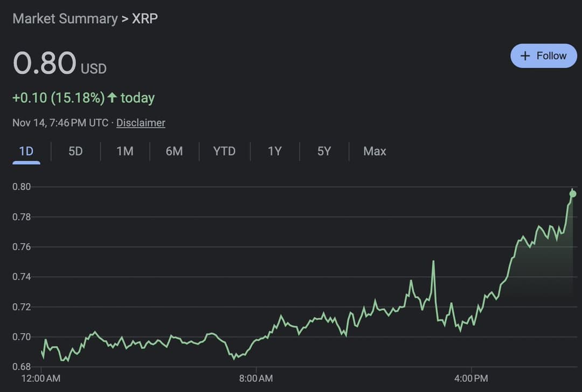Click the 0.78 y-axis label
The width and height of the screenshot is (582, 392).
(x=22, y=216)
